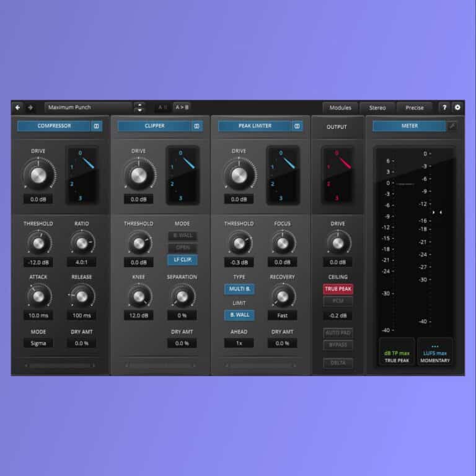
Task: Open the Precise quality menu
Action: (415, 108)
